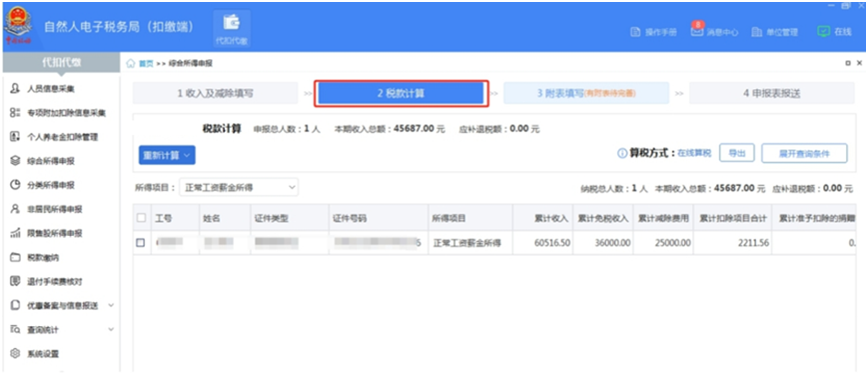
Task: Select step 2 税款计算
Action: 402,94
